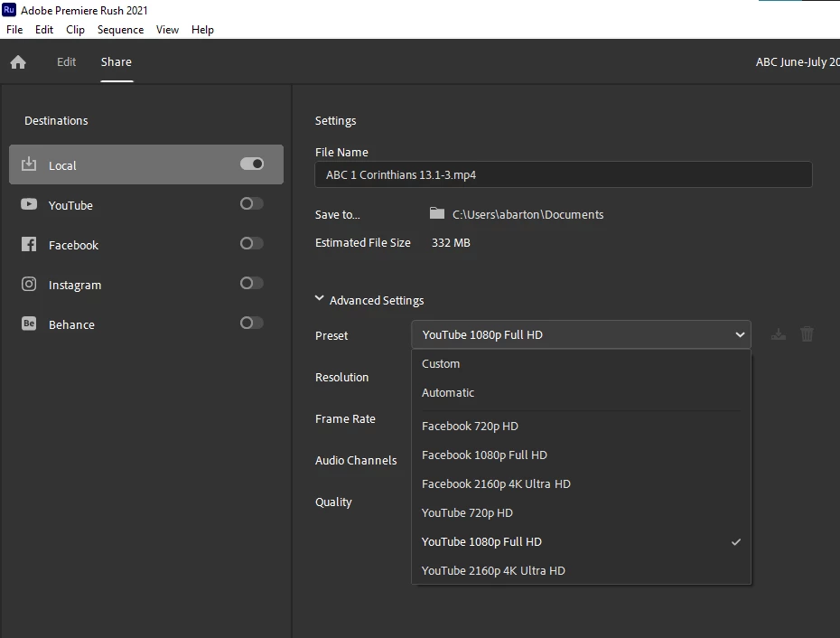The image size is (840, 638).
Task: Open the Sequence menu
Action: pos(120,30)
